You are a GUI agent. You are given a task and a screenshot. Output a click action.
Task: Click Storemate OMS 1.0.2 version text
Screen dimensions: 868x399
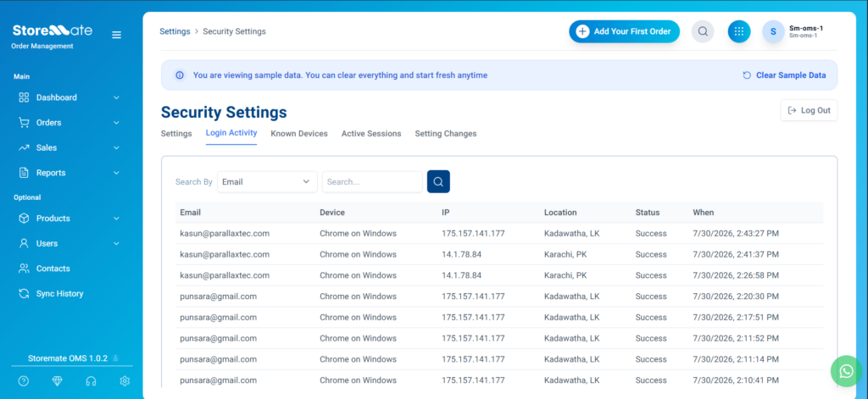pos(68,358)
